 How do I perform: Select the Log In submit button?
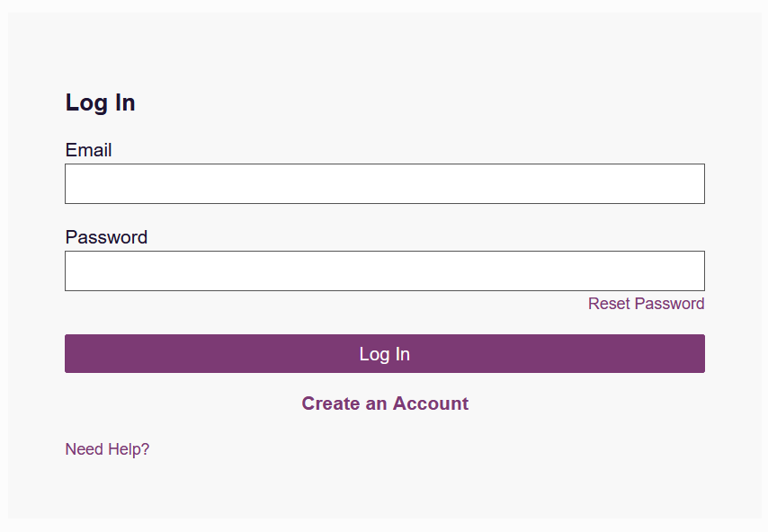point(384,354)
